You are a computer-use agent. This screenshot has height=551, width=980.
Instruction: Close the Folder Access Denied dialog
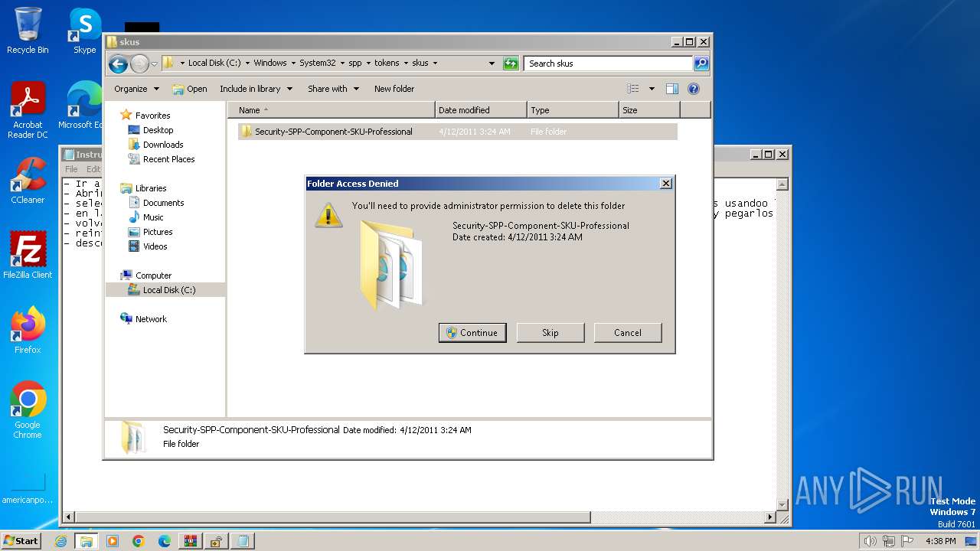click(666, 184)
